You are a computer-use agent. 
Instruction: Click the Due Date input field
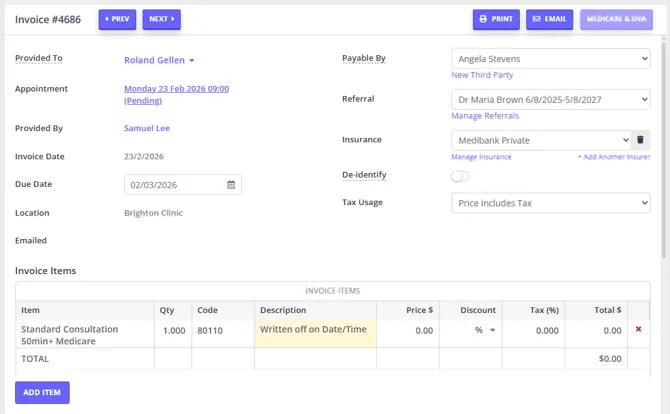pyautogui.click(x=183, y=185)
